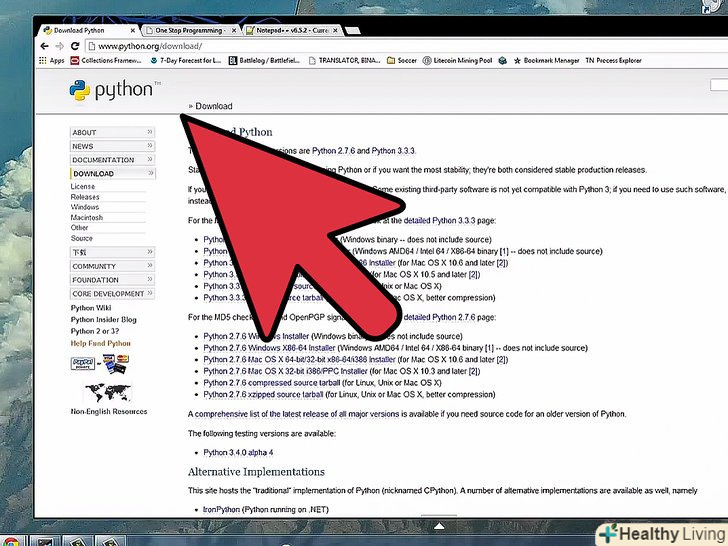Open the Source submenu link
Screen dimensions: 728x546
[82, 238]
